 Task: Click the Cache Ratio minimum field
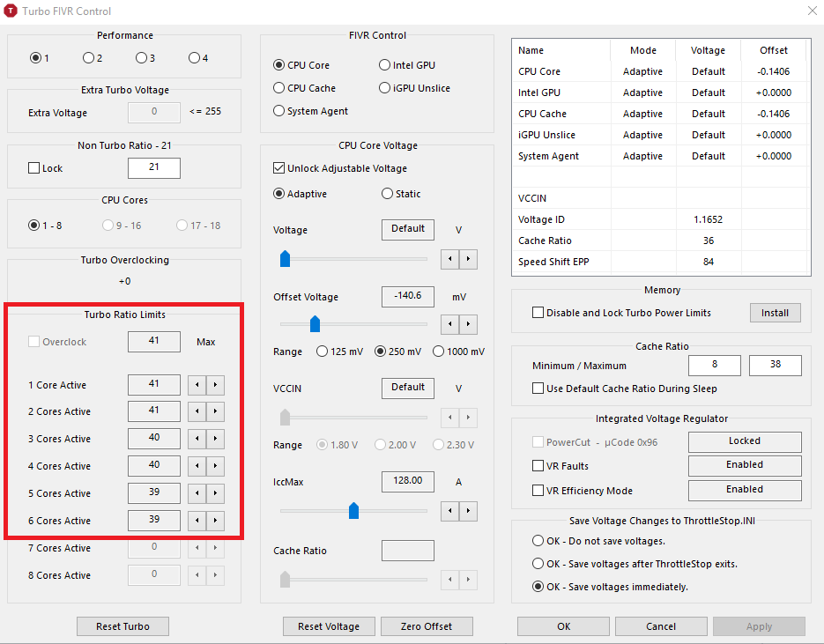pos(715,365)
